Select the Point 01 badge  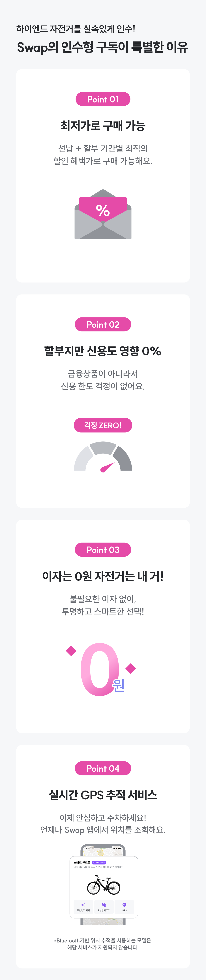(x=103, y=99)
